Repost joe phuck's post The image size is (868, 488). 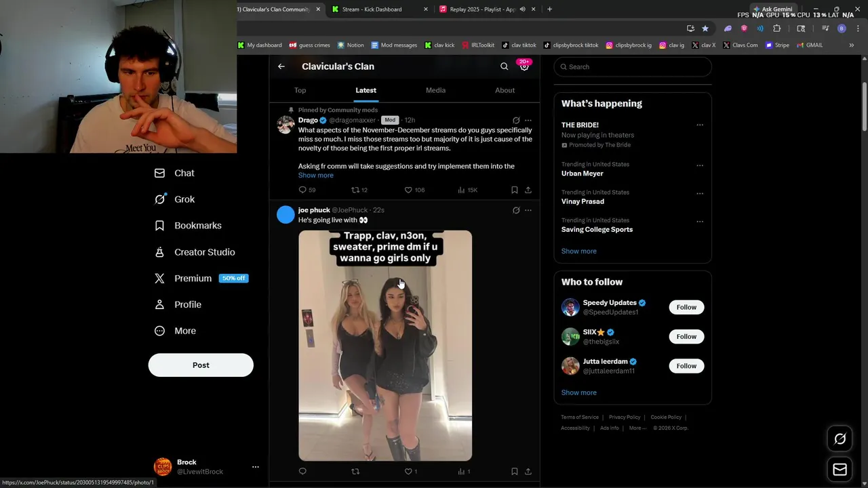pyautogui.click(x=355, y=471)
